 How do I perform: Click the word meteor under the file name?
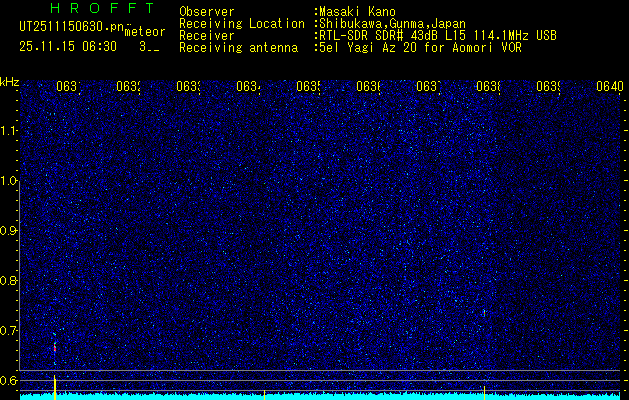coord(145,32)
